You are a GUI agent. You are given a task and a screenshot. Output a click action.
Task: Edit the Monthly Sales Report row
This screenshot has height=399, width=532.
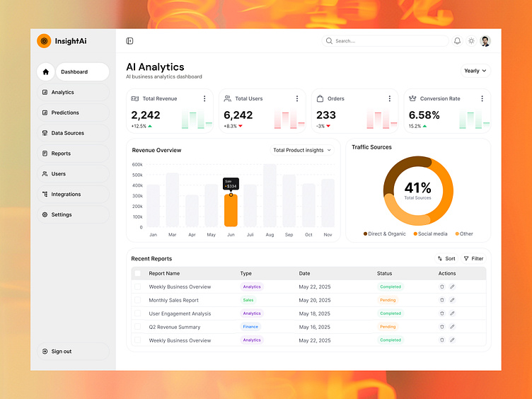point(452,300)
